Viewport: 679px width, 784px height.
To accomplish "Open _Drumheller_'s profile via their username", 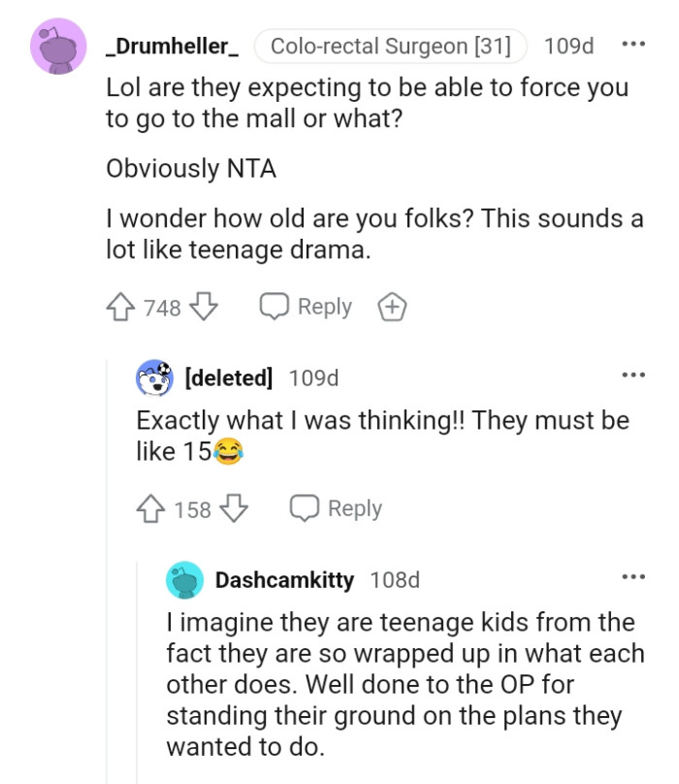I will pos(172,46).
